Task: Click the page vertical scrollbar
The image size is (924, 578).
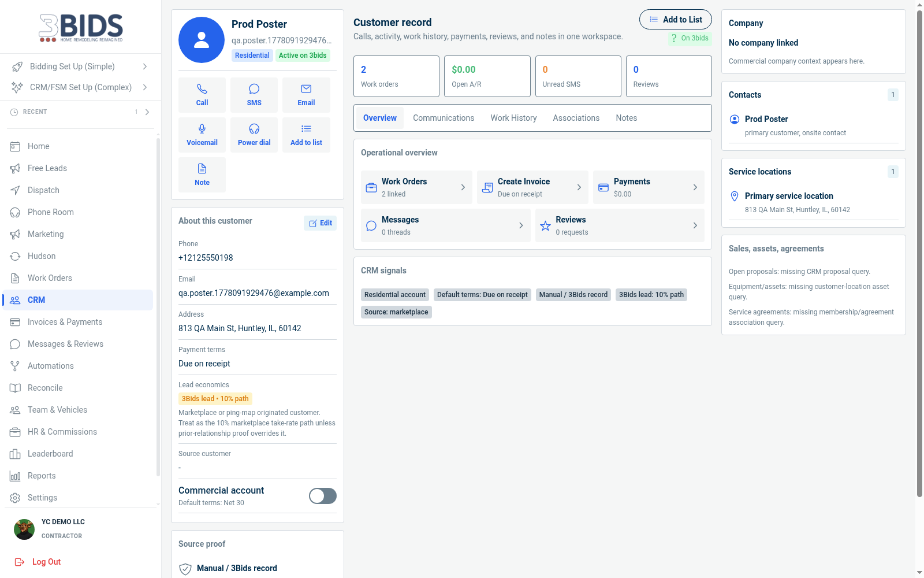Action: pos(919,253)
